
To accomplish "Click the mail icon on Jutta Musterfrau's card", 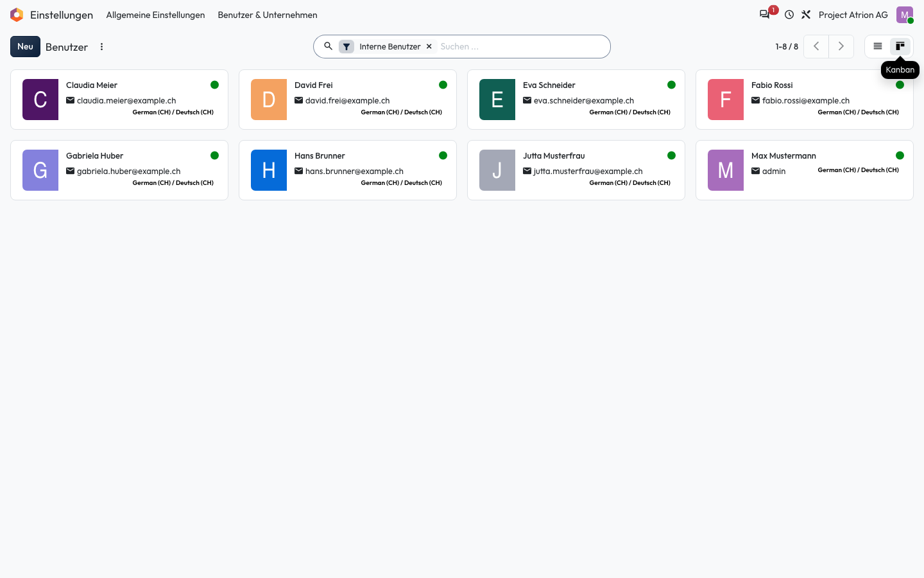I will (527, 171).
